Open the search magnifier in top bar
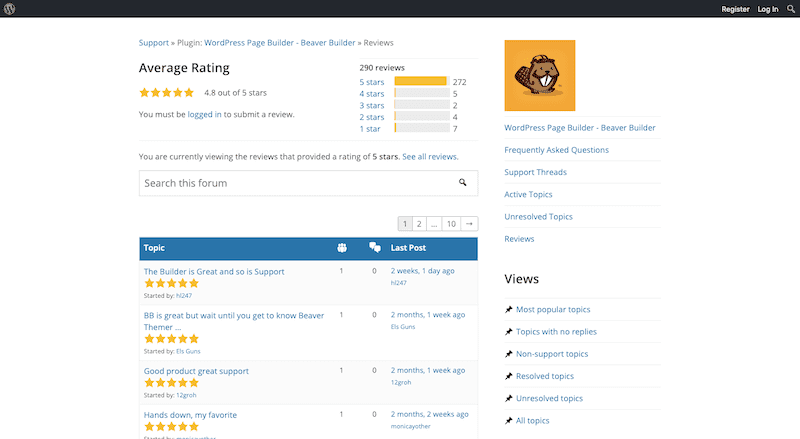Screen dimensions: 800x439 coord(791,9)
